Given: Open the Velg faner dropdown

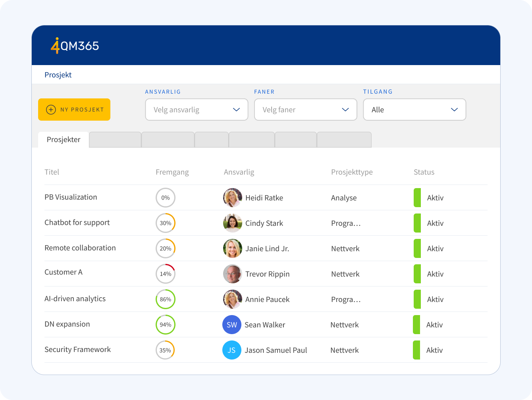Looking at the screenshot, I should 306,110.
